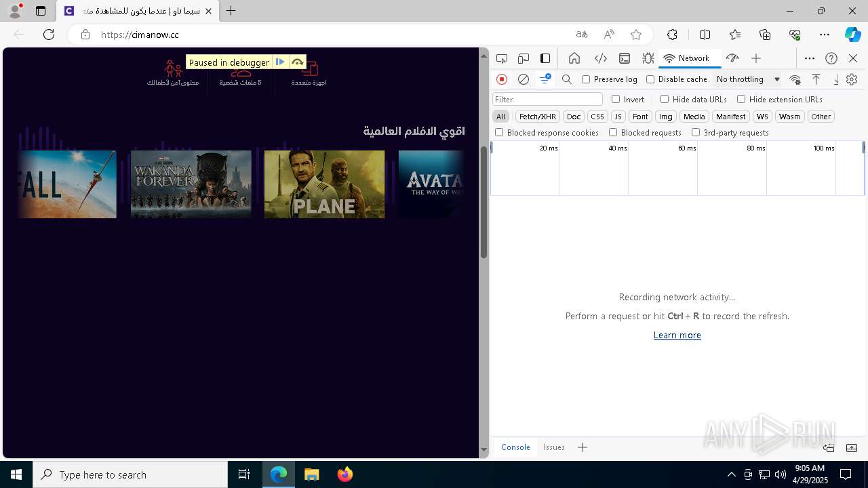Open the PLANE movie thumbnail
The height and width of the screenshot is (488, 868).
point(324,184)
